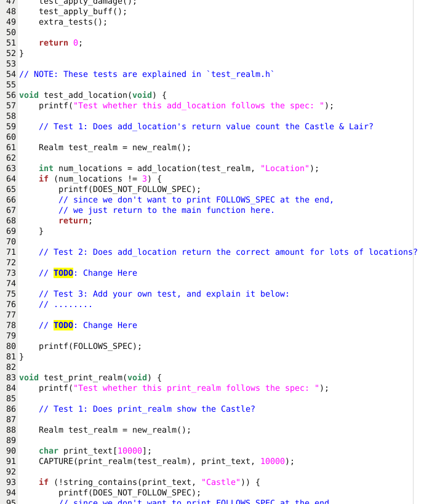Click the 'return 0;' statement
Viewport: 424px width, 504px height.
pyautogui.click(x=61, y=42)
